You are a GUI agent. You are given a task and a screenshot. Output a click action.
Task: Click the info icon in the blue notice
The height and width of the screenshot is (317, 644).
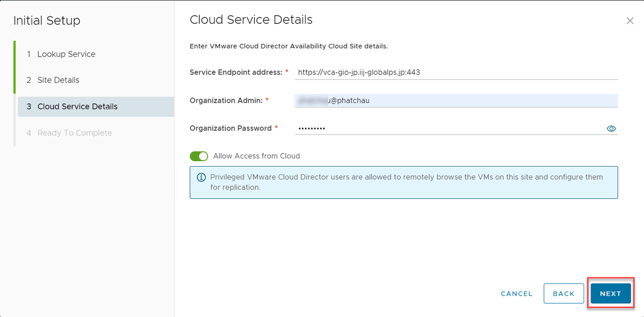[x=201, y=177]
